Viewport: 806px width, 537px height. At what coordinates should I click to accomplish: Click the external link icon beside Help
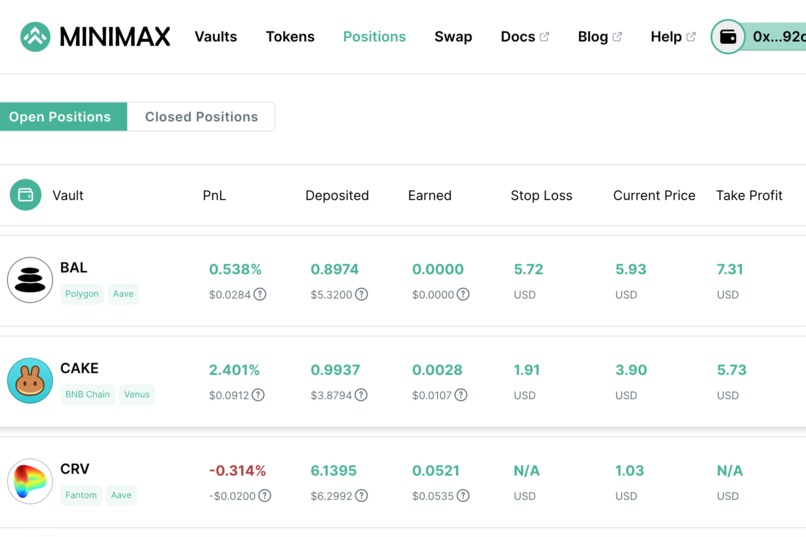pyautogui.click(x=691, y=36)
